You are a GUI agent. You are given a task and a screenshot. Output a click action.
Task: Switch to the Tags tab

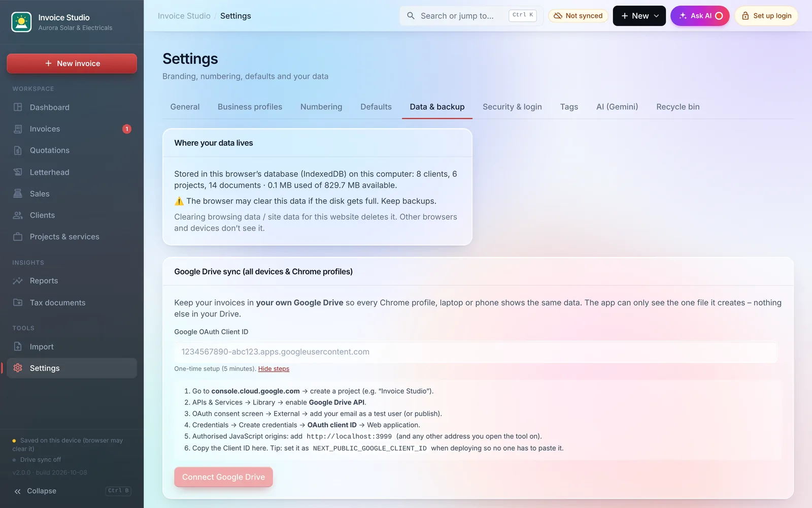[x=569, y=107]
